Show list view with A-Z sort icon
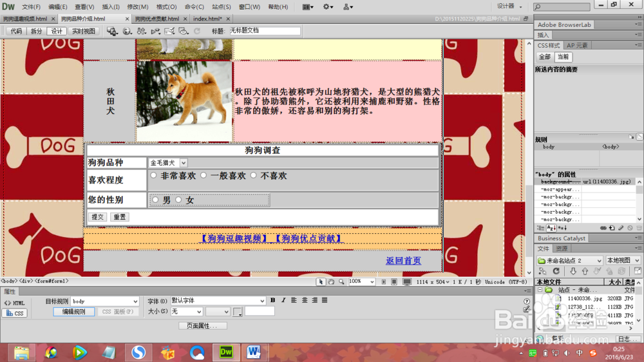 [x=551, y=228]
